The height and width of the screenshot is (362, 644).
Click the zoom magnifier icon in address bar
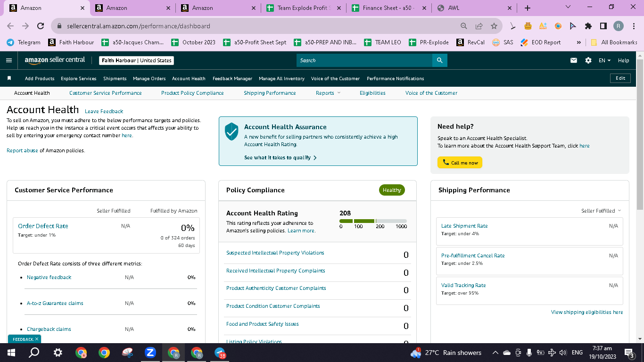464,26
